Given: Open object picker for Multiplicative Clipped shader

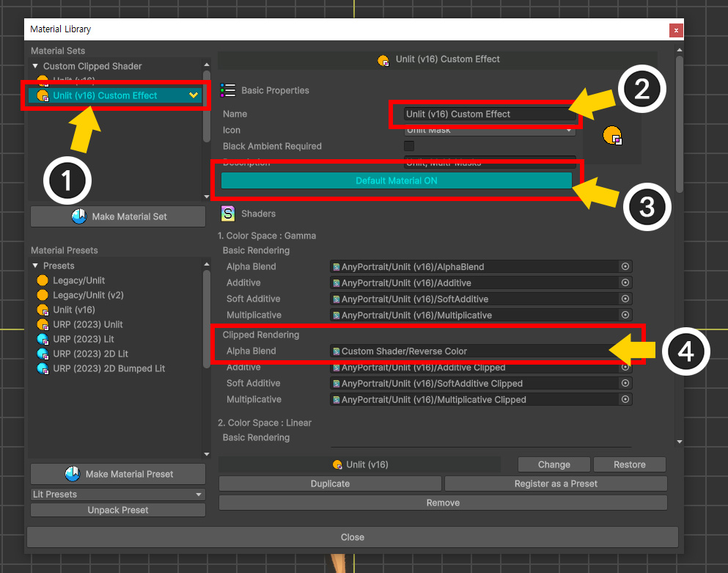Looking at the screenshot, I should (625, 400).
